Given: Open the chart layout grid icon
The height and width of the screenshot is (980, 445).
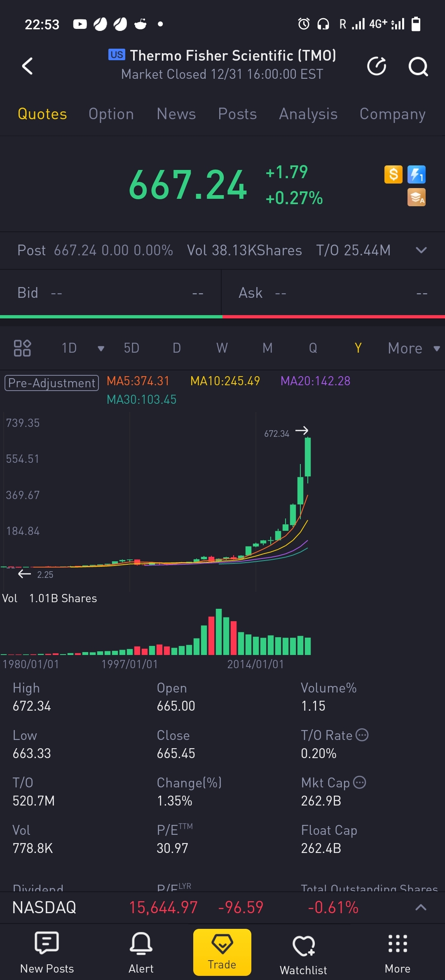Looking at the screenshot, I should pos(22,348).
